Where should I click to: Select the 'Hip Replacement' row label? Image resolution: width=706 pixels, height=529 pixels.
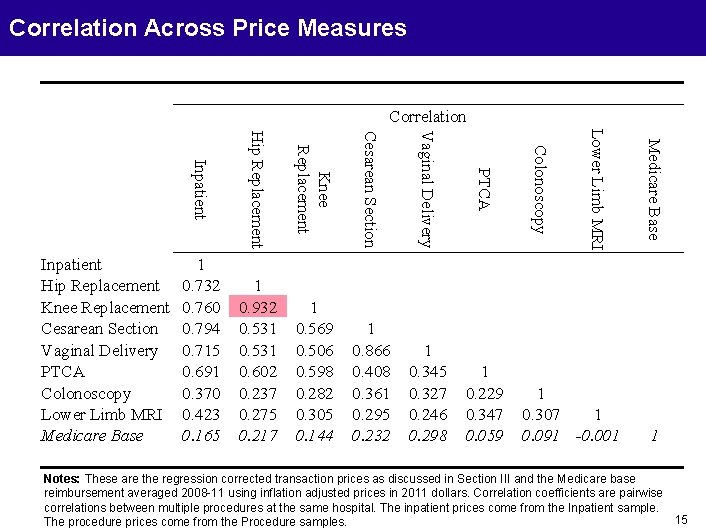[100, 286]
